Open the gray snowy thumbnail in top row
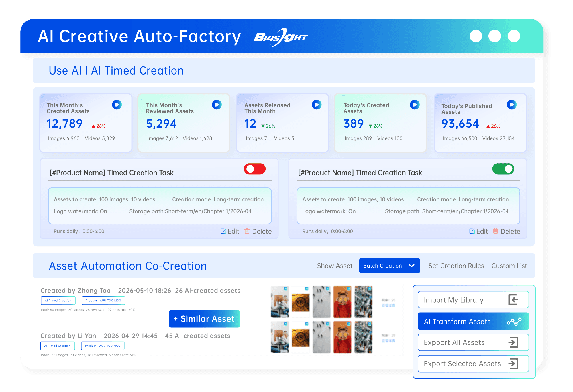The height and width of the screenshot is (392, 573). pyautogui.click(x=321, y=302)
